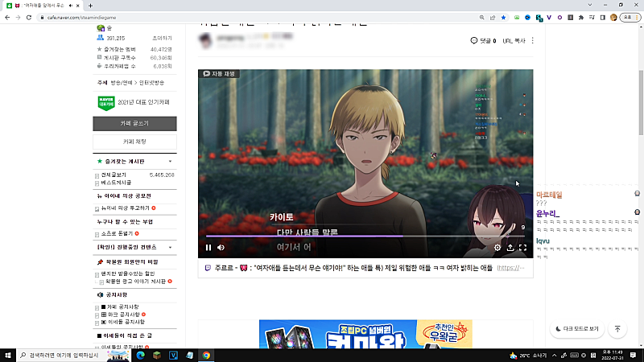Mute the video volume
Screen dimensions: 644x362
click(221, 248)
